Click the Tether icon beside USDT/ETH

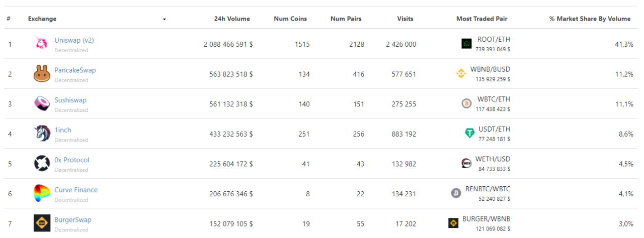pos(469,133)
